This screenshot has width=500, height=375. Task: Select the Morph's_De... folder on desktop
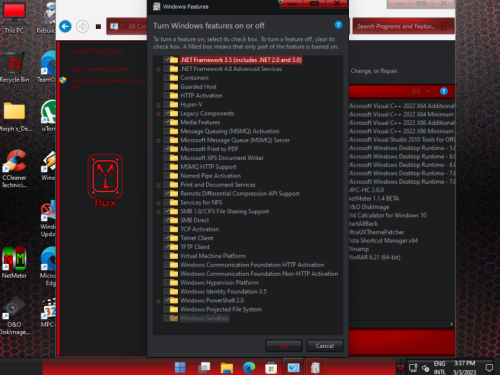tap(14, 117)
